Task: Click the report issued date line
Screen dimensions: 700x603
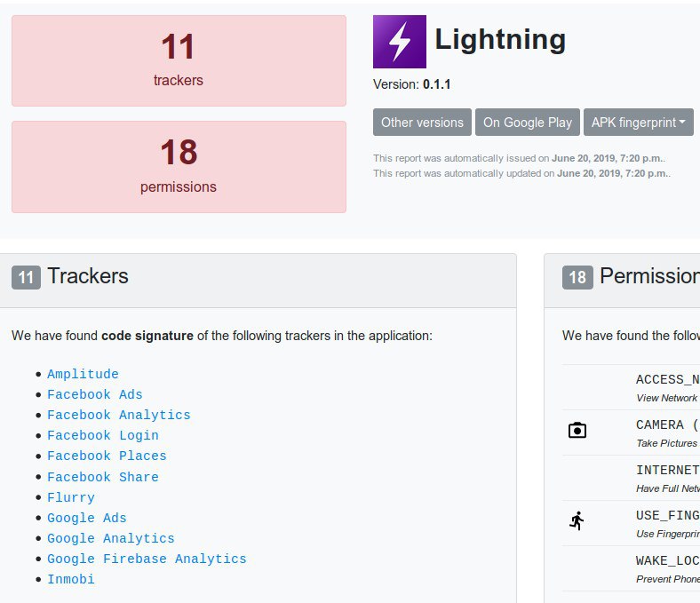Action: pos(519,158)
